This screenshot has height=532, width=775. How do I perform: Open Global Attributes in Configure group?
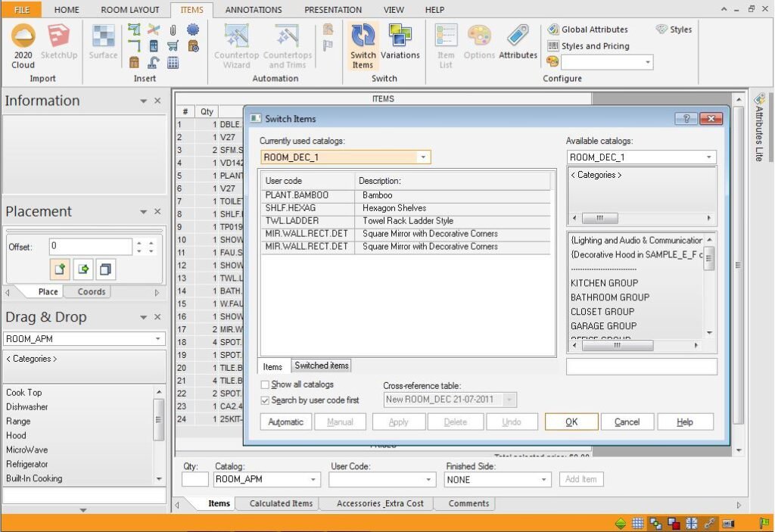587,30
